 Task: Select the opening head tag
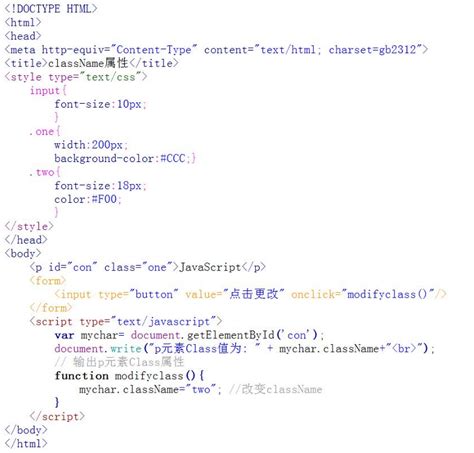point(23,36)
